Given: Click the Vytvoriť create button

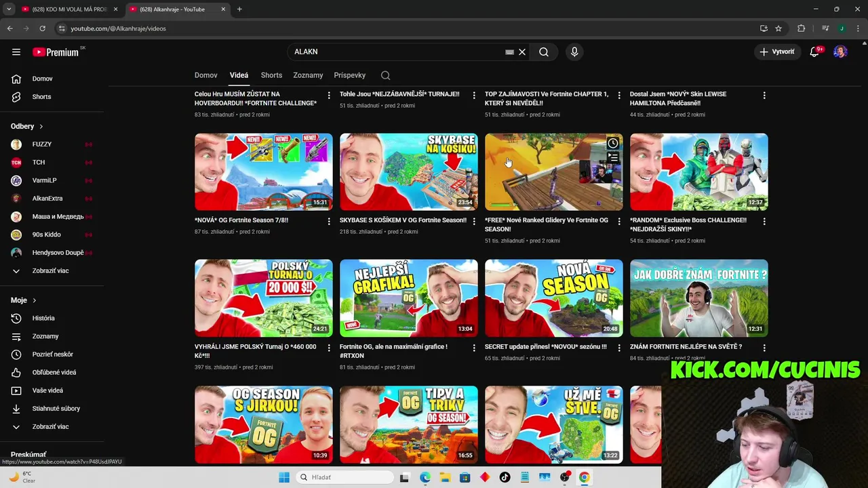Looking at the screenshot, I should point(777,52).
